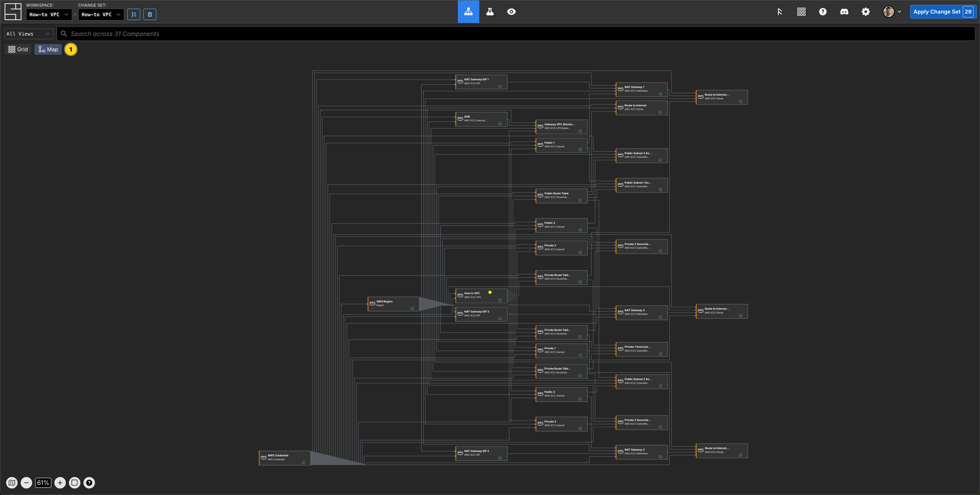Click the 29 count badge on Apply button
Image resolution: width=980 pixels, height=495 pixels.
[968, 12]
